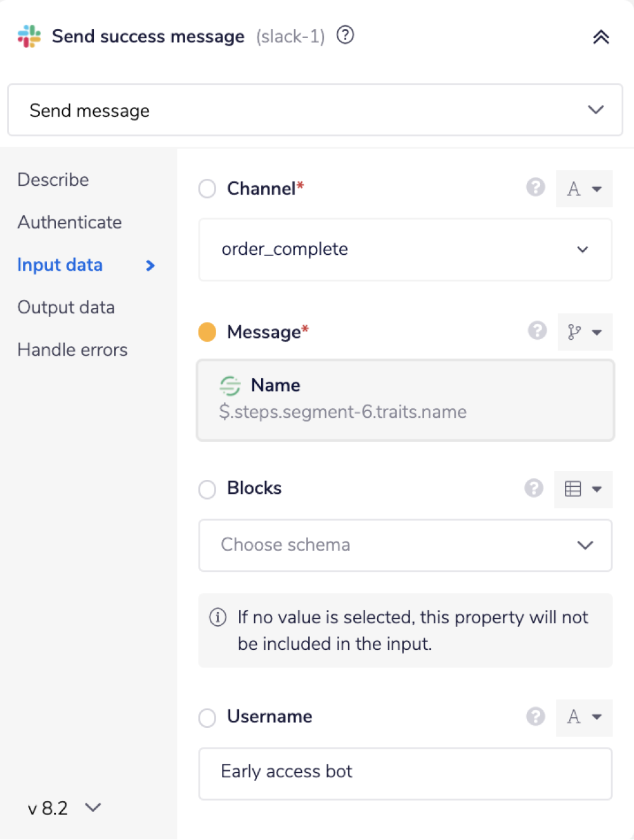Select the Describe sidebar item
The image size is (634, 840).
point(53,179)
